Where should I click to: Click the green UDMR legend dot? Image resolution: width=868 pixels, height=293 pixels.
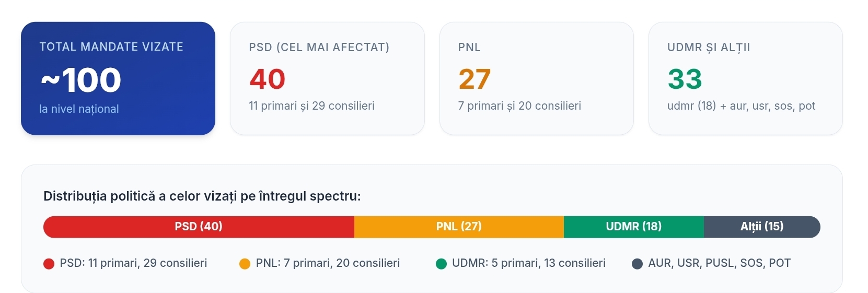coord(441,264)
